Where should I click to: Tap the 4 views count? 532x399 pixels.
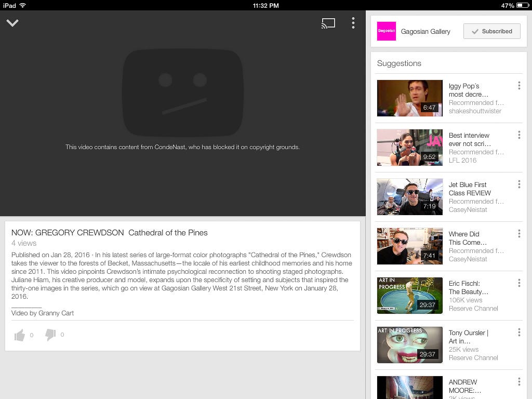[x=24, y=243]
